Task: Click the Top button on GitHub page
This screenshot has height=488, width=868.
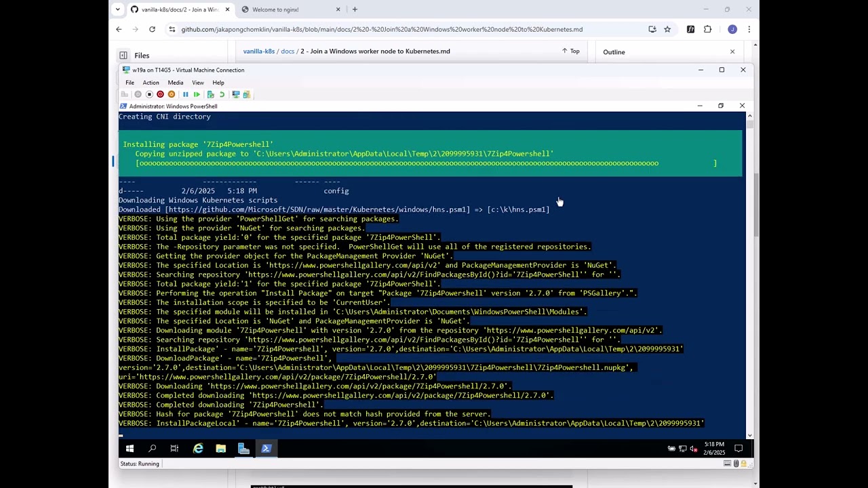Action: click(x=570, y=52)
